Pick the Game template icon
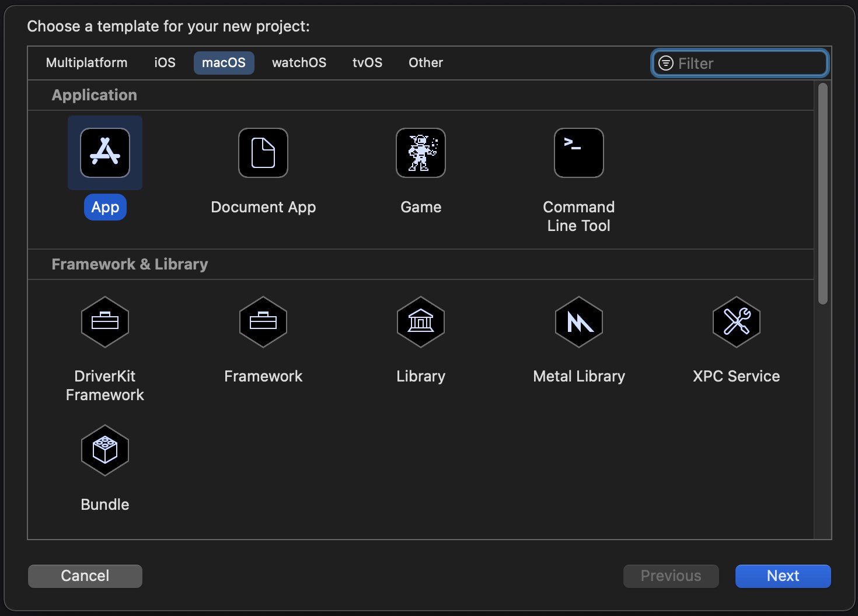Viewport: 858px width, 616px height. pos(421,153)
